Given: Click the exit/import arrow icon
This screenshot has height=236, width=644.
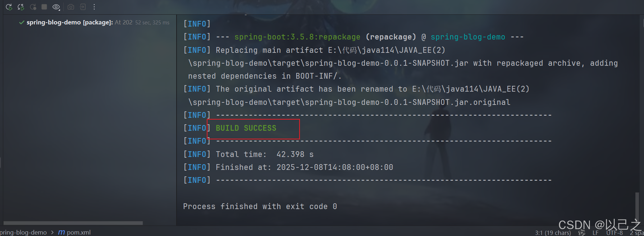Looking at the screenshot, I should [83, 7].
